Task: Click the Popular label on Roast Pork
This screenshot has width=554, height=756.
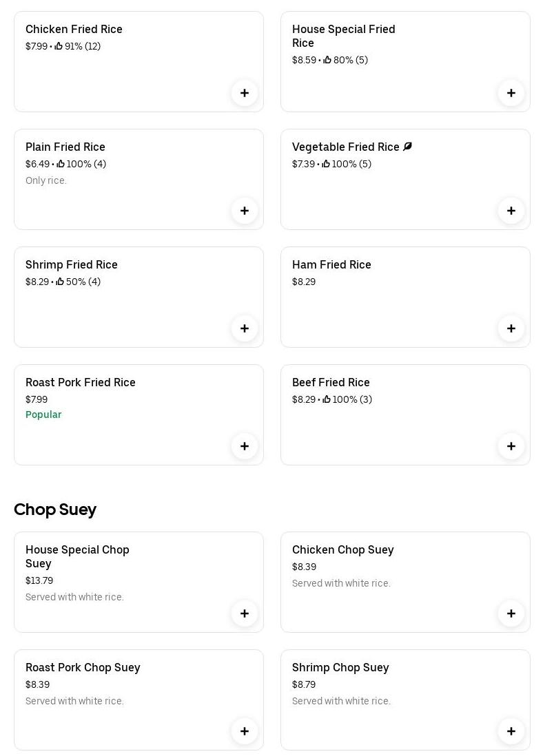Action: 43,414
